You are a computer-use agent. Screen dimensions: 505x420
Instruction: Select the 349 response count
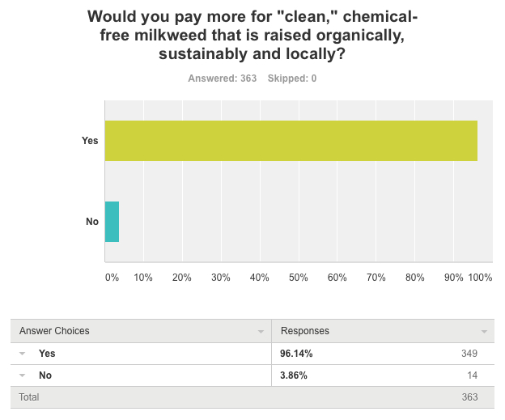point(469,354)
